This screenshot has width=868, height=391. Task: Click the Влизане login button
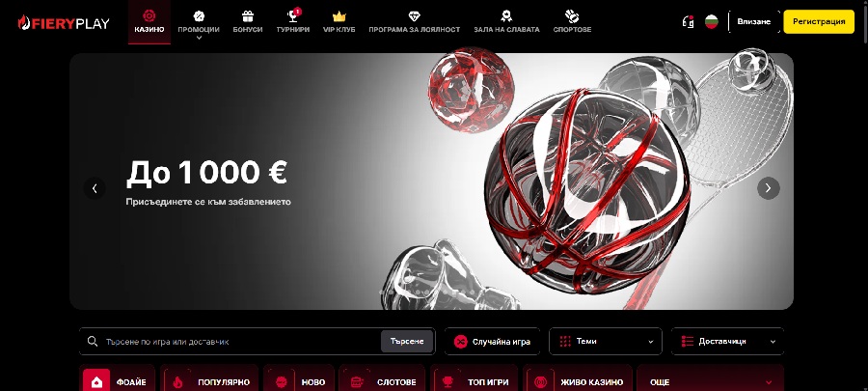[x=753, y=21]
